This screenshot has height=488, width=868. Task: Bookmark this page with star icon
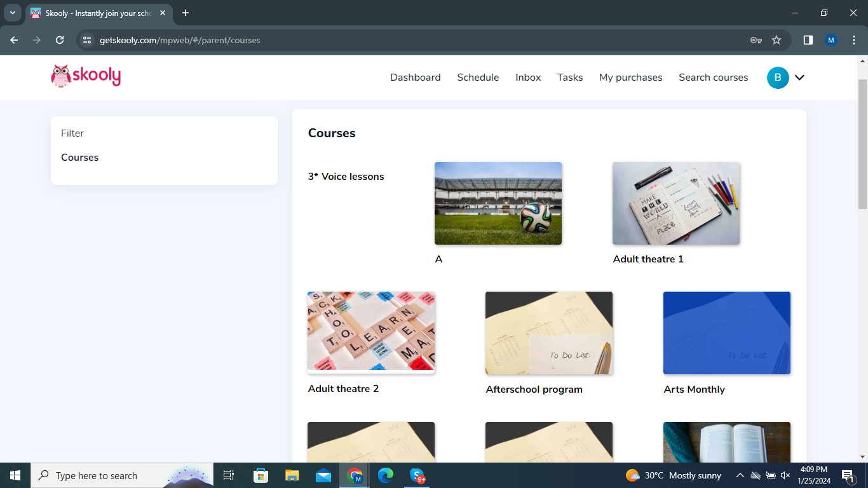[776, 40]
